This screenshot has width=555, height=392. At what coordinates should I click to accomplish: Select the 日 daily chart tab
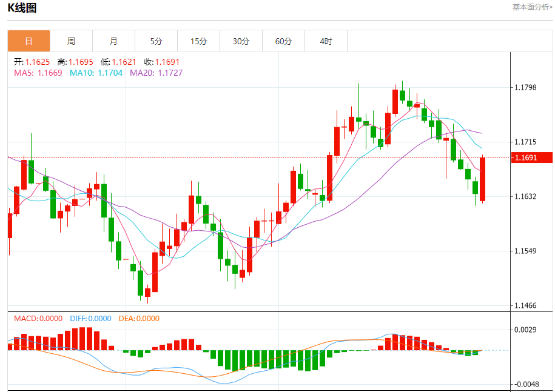[29, 41]
